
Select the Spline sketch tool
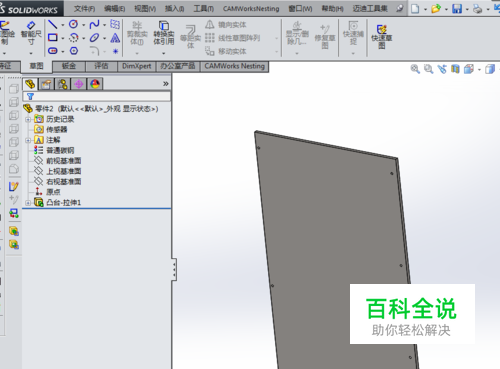tap(94, 24)
